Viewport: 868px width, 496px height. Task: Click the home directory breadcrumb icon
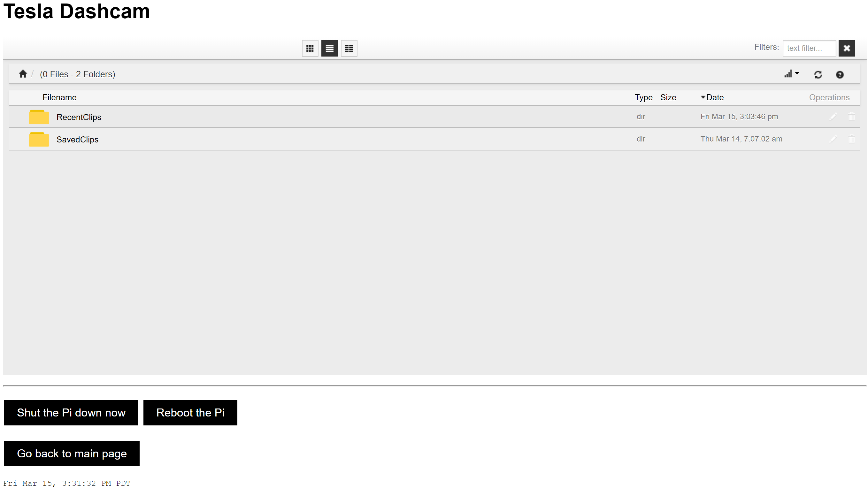tap(23, 73)
